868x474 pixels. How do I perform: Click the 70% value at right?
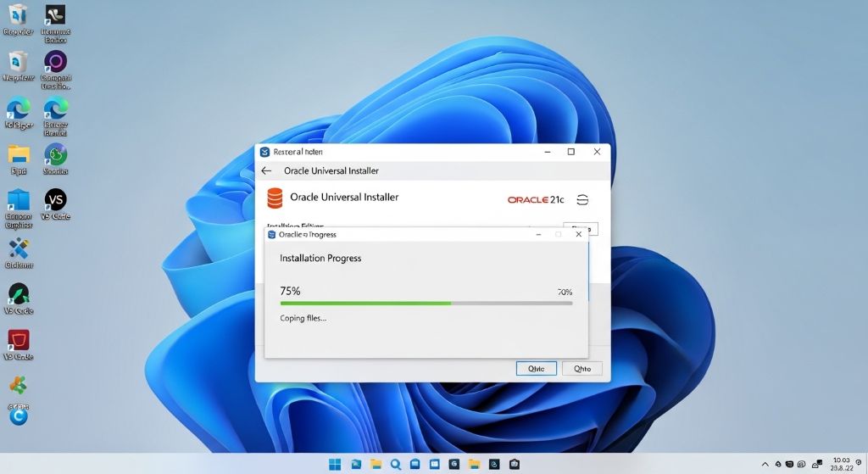tap(565, 292)
